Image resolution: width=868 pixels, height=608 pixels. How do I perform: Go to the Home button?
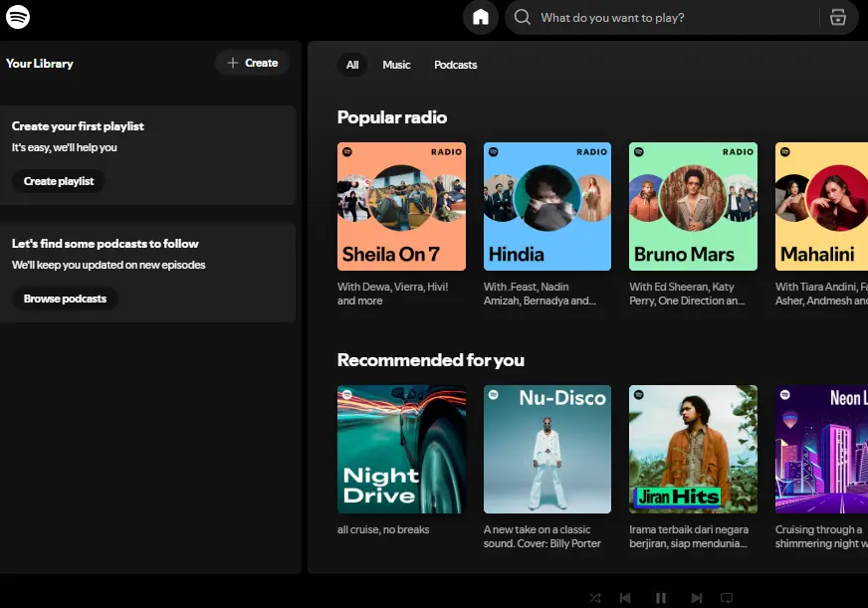click(481, 17)
